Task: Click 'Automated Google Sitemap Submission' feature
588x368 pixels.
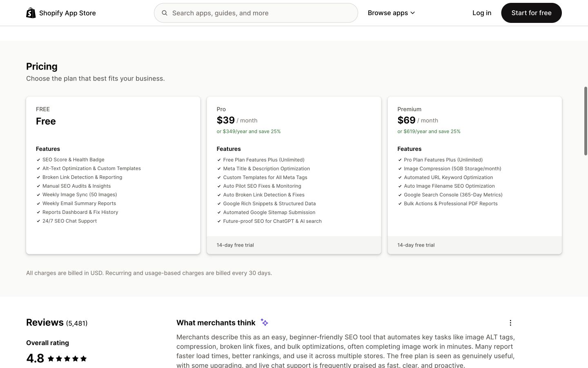Action: click(x=269, y=212)
